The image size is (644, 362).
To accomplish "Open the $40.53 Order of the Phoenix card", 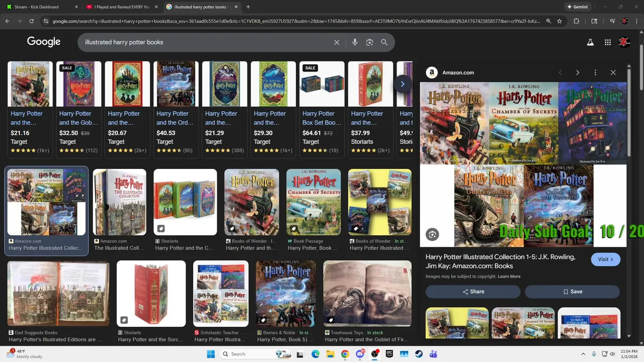I will coord(176,109).
